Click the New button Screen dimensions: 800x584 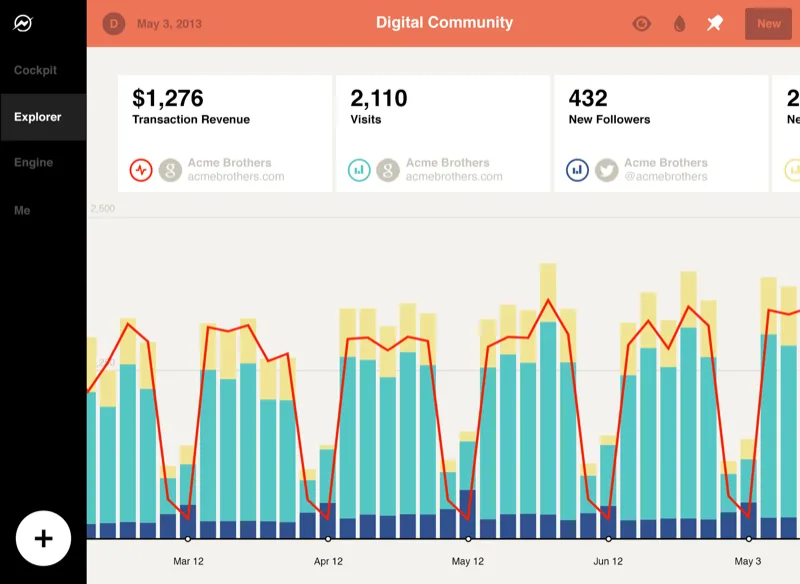tap(768, 23)
